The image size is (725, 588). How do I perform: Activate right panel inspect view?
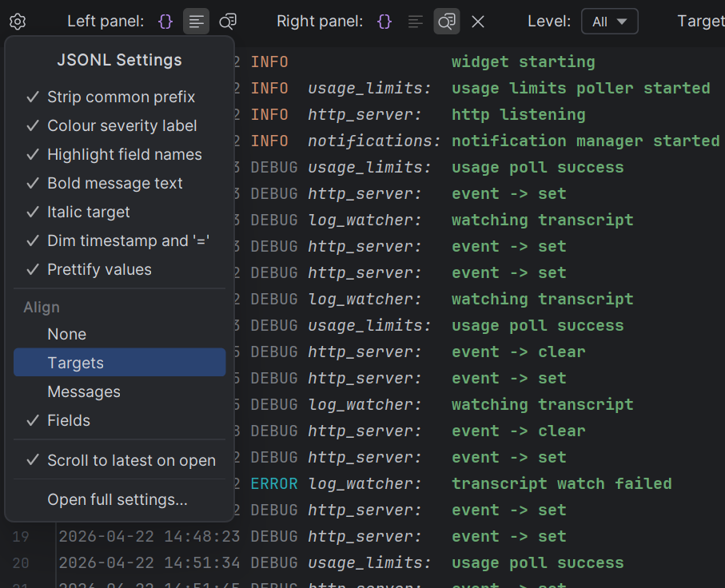click(446, 21)
